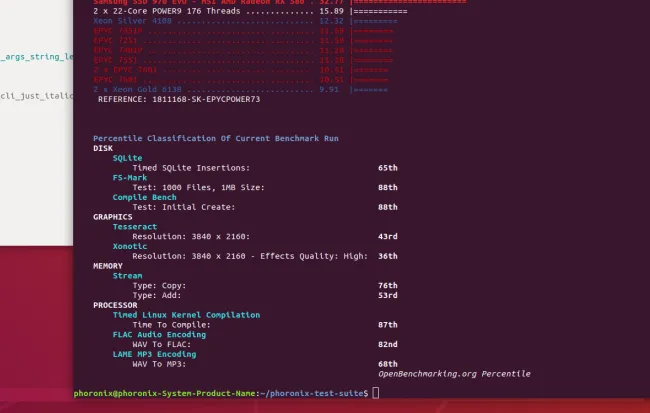The height and width of the screenshot is (413, 650).
Task: Click the "Type: Copy:" line
Action: pyautogui.click(x=159, y=286)
